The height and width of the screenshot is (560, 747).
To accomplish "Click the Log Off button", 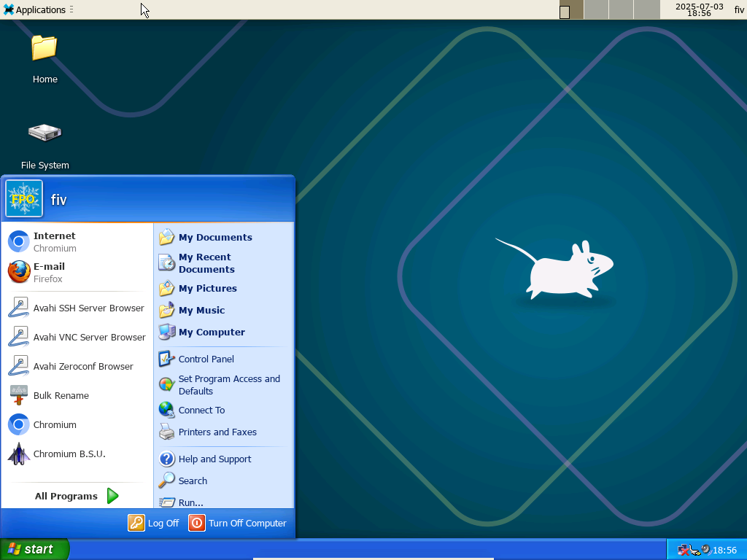I will (x=154, y=523).
